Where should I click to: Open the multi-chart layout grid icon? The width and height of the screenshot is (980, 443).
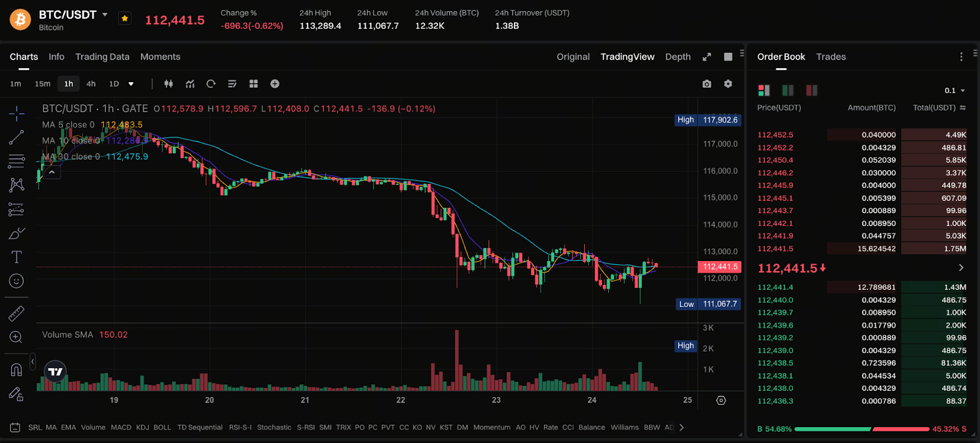tap(254, 84)
